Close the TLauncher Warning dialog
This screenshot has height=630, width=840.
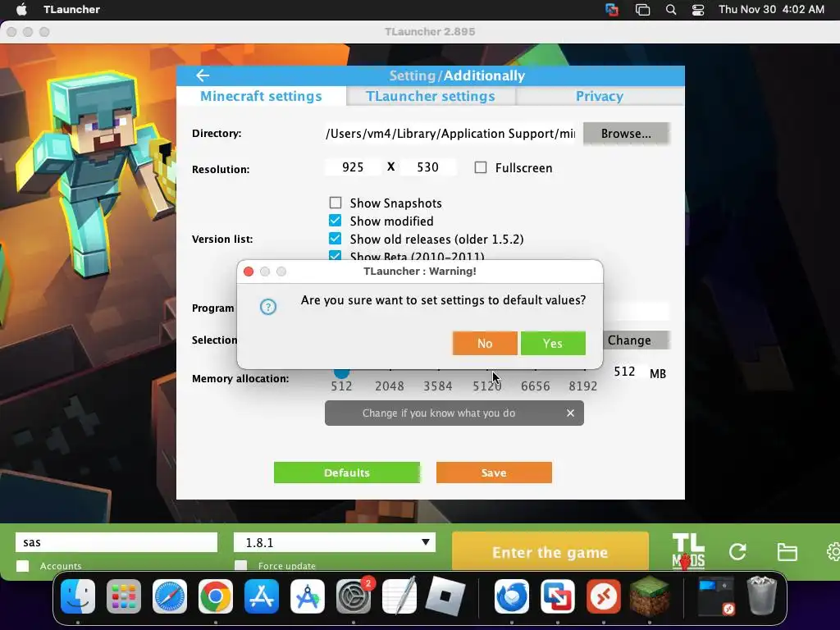[249, 272]
